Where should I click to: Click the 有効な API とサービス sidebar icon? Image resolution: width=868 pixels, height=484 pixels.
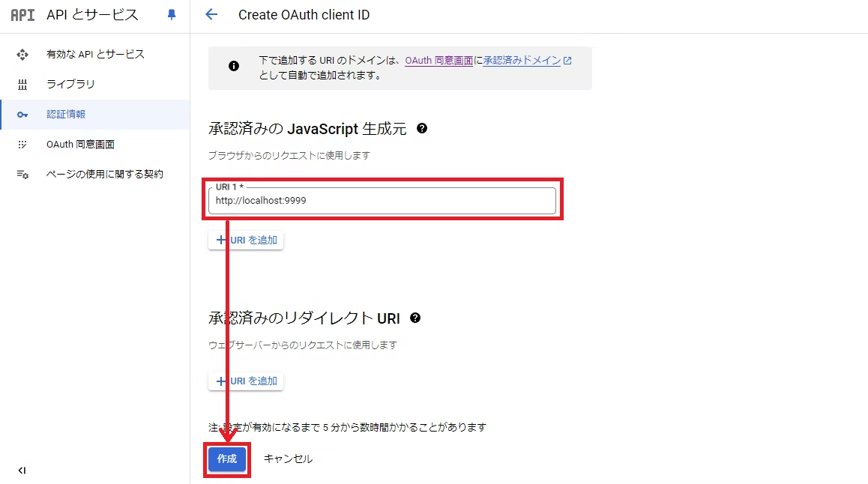[22, 54]
